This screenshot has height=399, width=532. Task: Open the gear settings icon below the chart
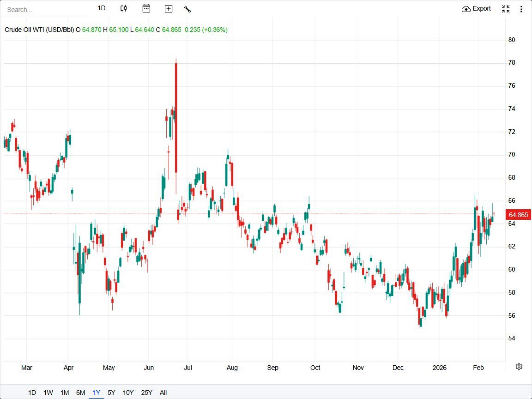(x=519, y=366)
